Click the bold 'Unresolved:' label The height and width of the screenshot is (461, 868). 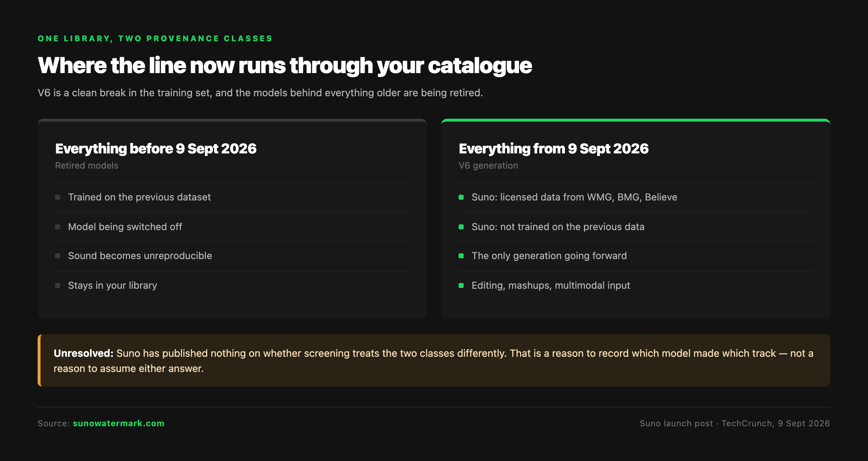[84, 354]
